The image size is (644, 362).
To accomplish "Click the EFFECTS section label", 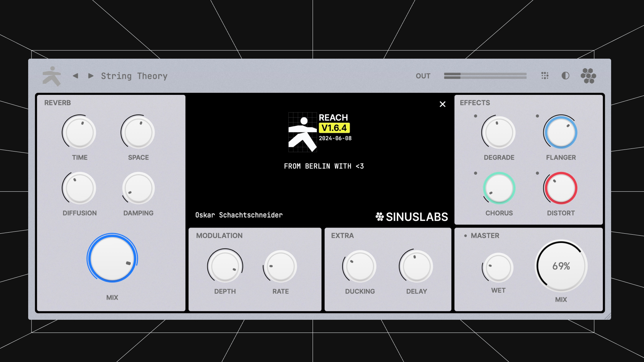I will coord(475,103).
